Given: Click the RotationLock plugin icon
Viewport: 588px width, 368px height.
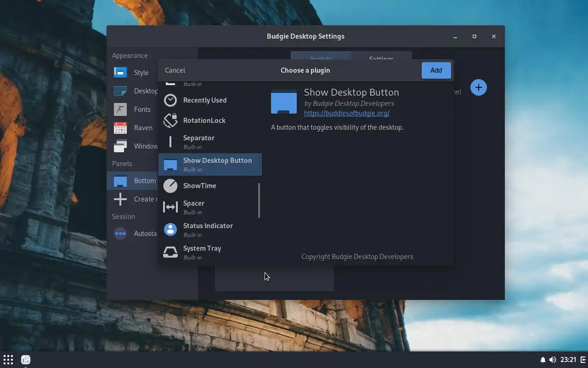Looking at the screenshot, I should [x=170, y=121].
